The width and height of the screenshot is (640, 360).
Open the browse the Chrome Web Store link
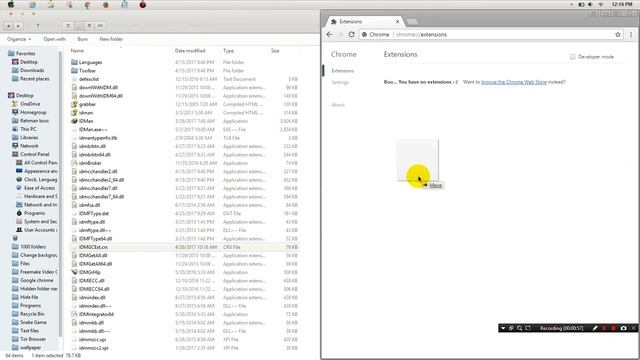point(514,82)
